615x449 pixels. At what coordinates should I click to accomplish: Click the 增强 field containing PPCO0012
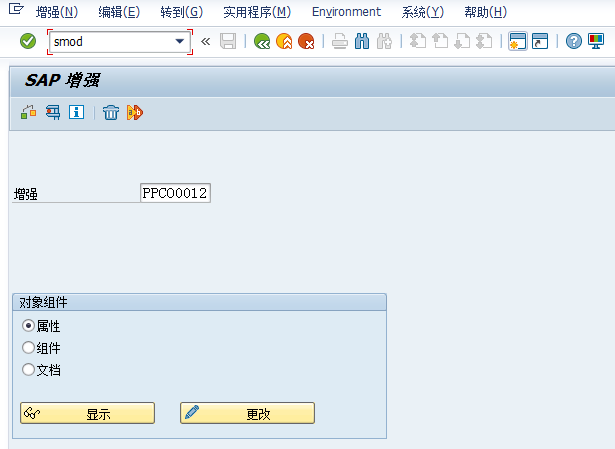[x=175, y=193]
